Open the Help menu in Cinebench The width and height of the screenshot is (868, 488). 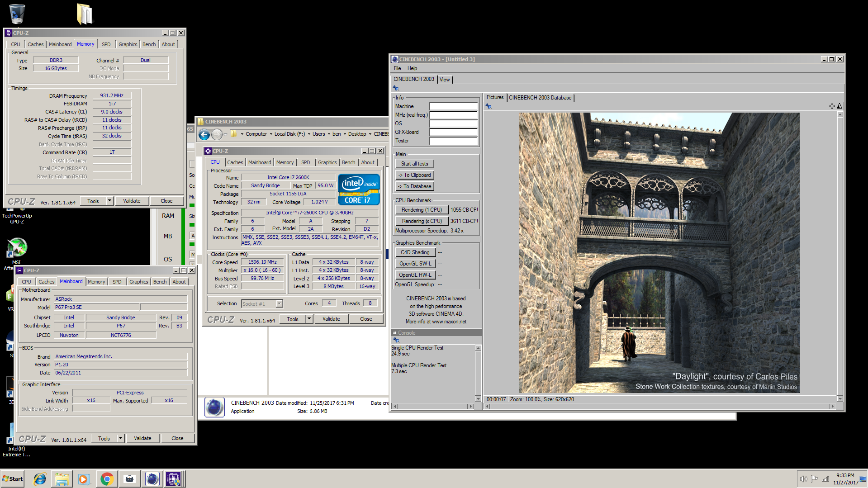(x=412, y=68)
